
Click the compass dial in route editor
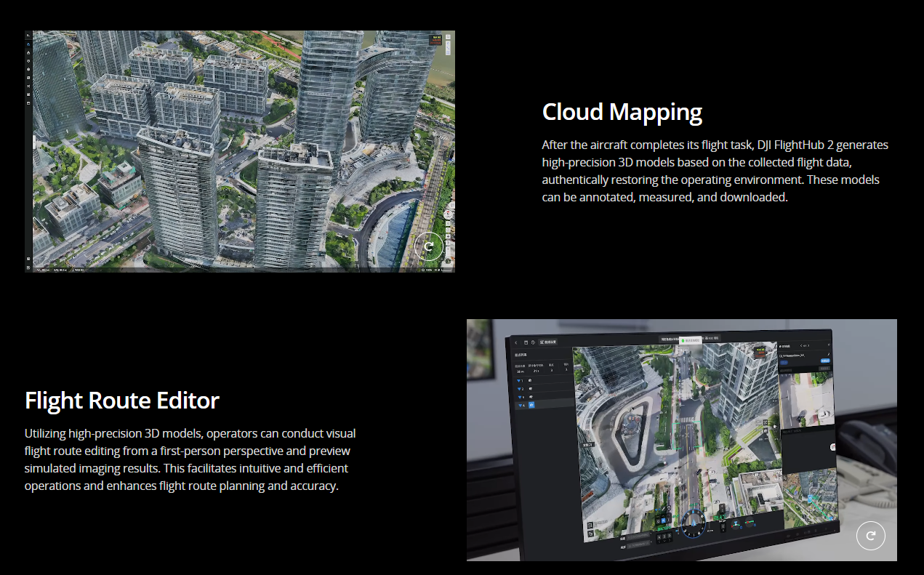693,523
